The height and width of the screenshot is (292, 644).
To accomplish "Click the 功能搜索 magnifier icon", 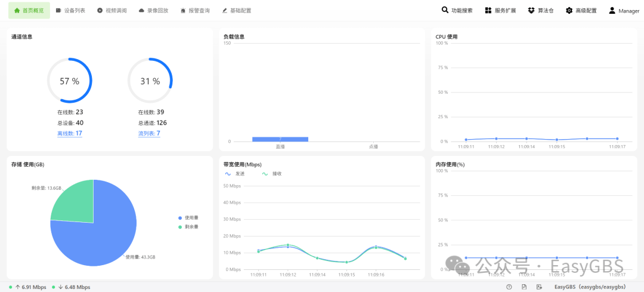I will (x=445, y=10).
